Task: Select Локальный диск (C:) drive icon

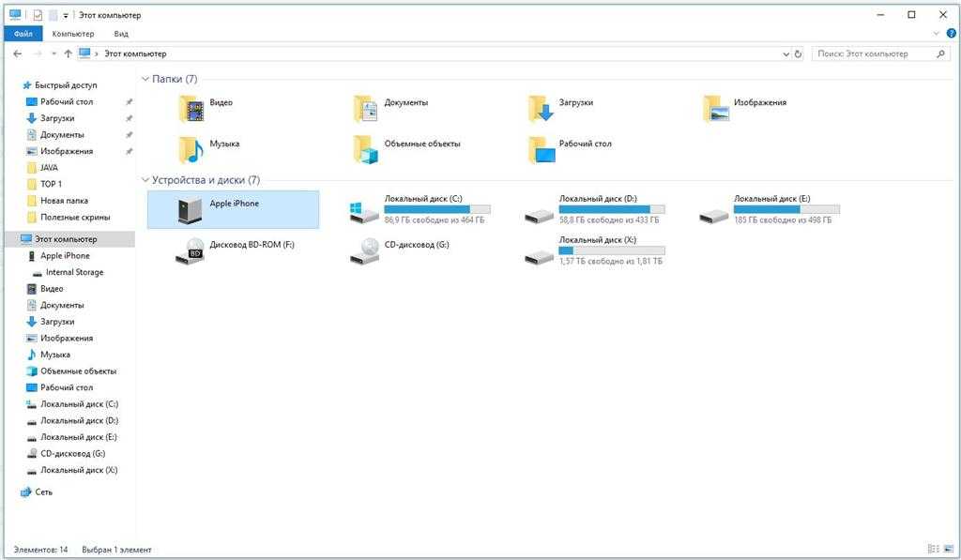Action: [363, 213]
